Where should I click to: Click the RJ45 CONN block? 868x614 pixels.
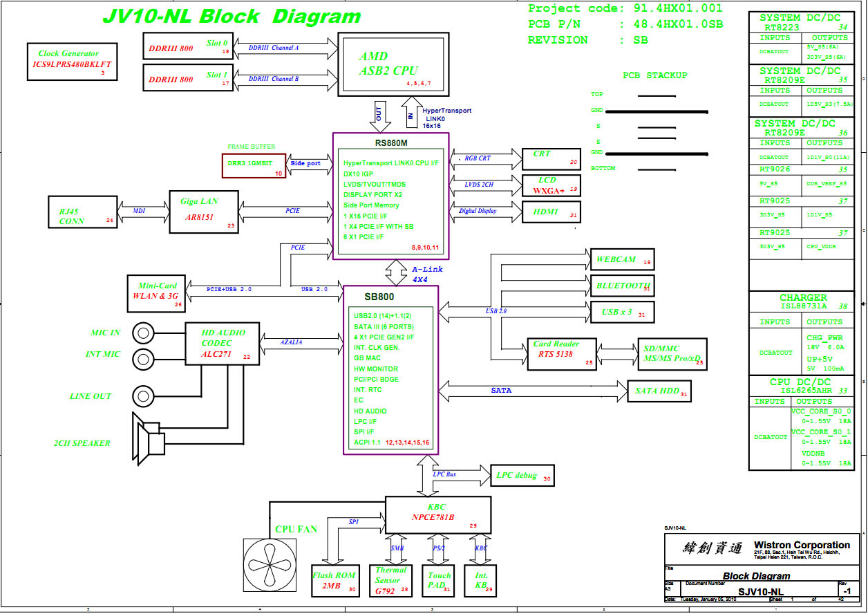coord(83,212)
